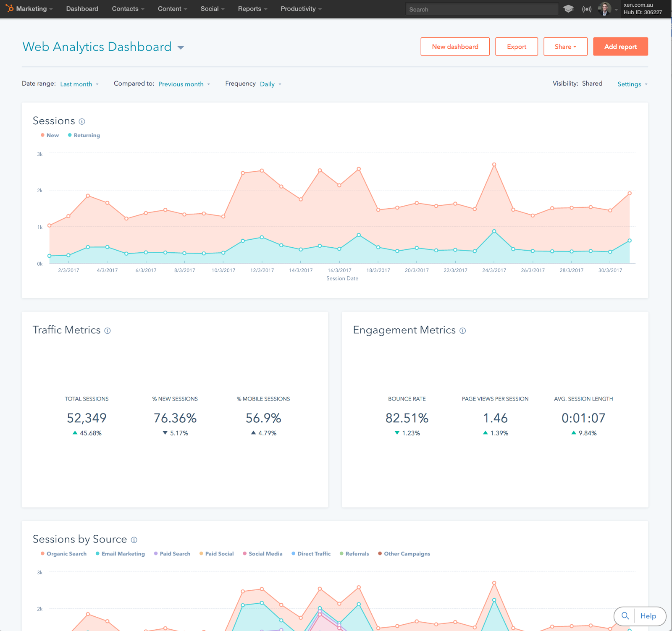This screenshot has height=631, width=672.
Task: Open the Last month date range dropdown
Action: coord(79,84)
